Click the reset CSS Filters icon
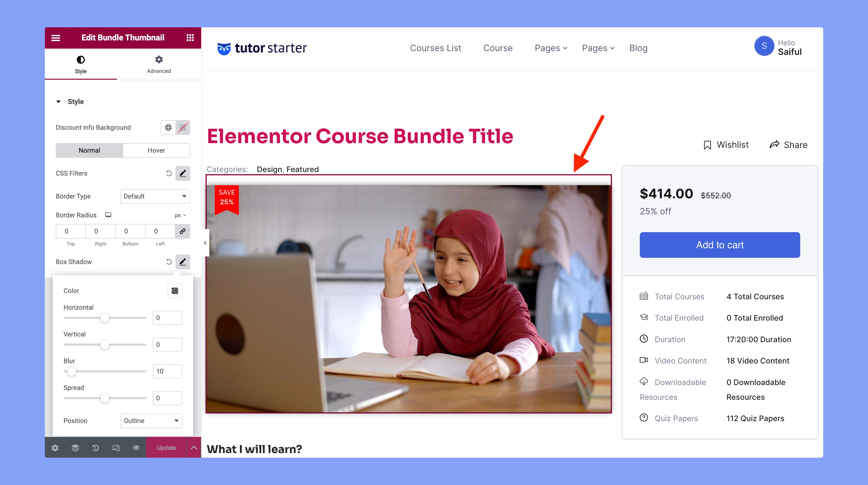Screen dimensions: 868x485 (169, 173)
